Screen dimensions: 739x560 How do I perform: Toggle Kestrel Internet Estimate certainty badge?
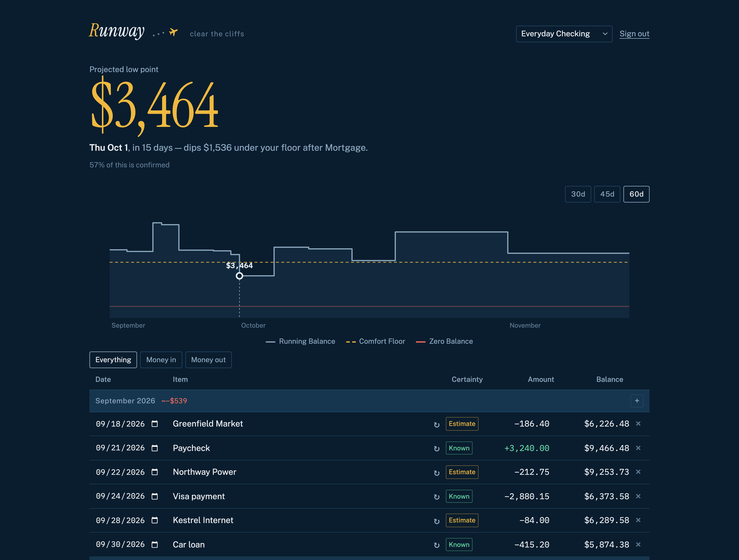tap(462, 520)
